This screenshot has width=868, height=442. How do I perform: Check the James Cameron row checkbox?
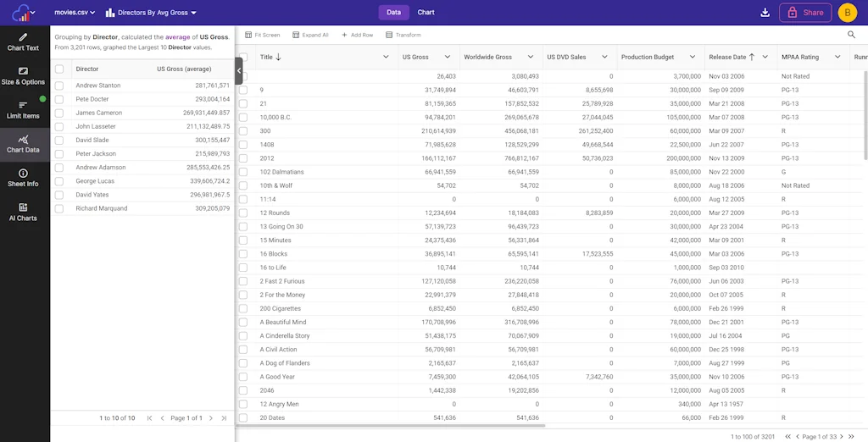click(59, 113)
